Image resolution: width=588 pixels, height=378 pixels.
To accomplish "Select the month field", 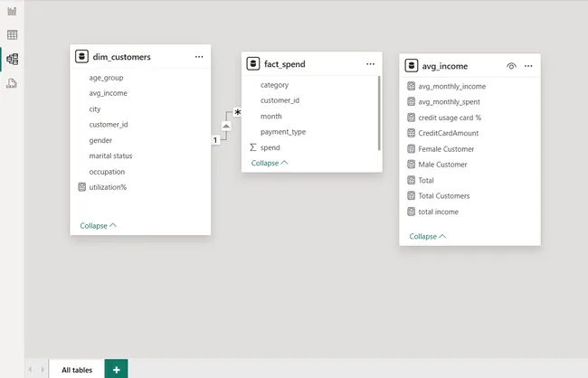I will coord(270,117).
